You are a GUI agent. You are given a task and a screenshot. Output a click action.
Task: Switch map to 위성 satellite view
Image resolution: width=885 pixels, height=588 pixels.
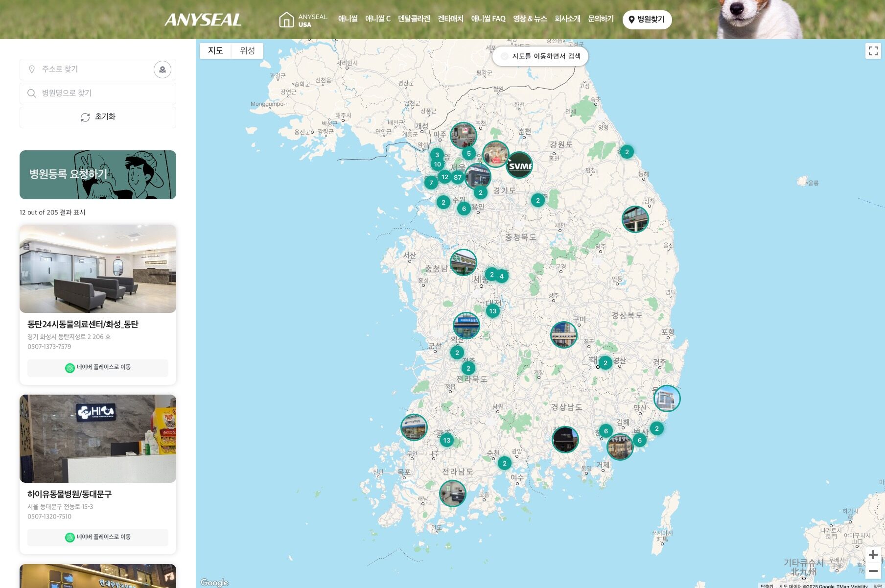[x=247, y=51]
